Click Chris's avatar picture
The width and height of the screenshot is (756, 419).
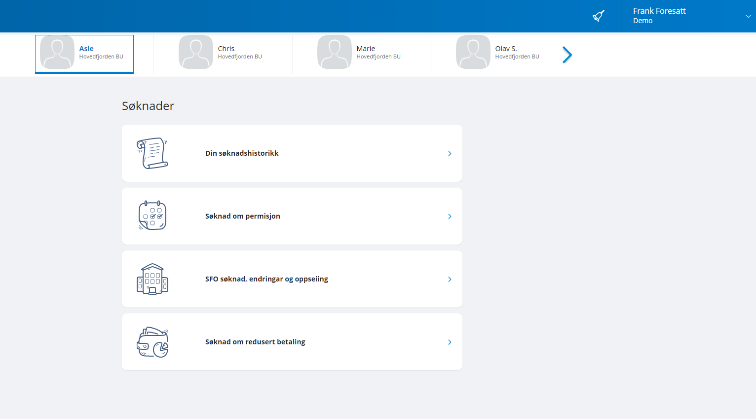(x=196, y=53)
